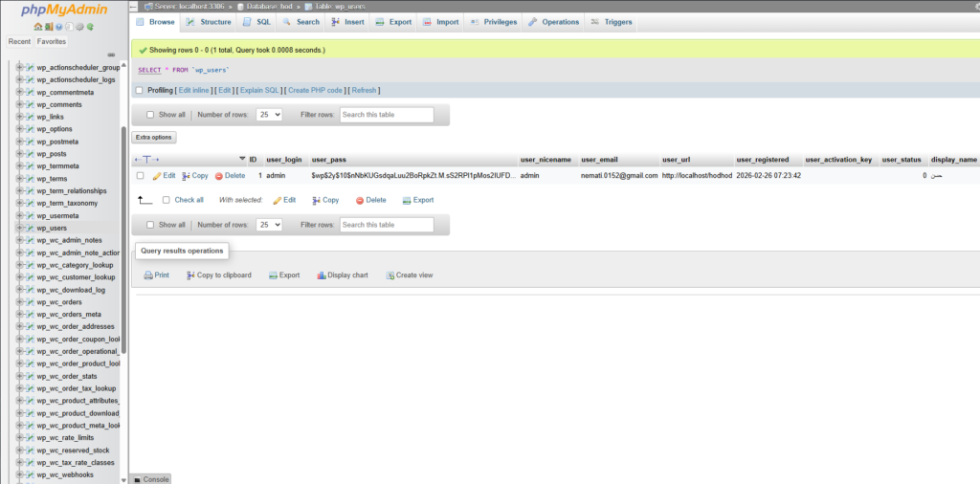Click upper Search this table field

387,115
